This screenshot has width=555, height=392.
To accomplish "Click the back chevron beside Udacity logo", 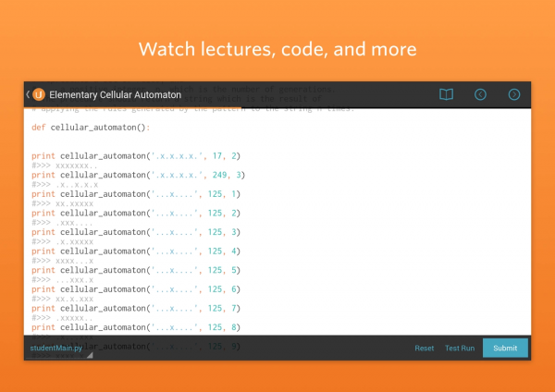I will click(28, 94).
